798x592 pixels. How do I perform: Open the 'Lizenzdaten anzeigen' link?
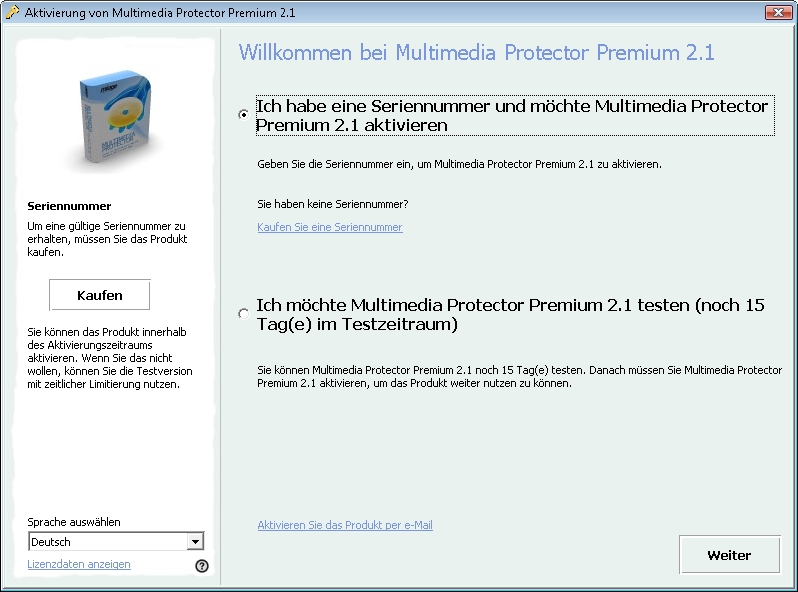pos(79,564)
